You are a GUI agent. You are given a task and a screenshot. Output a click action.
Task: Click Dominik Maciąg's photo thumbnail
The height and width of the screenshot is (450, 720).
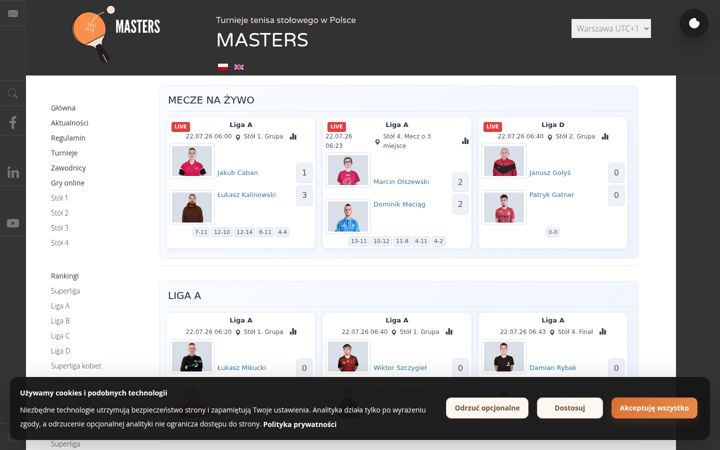click(348, 216)
